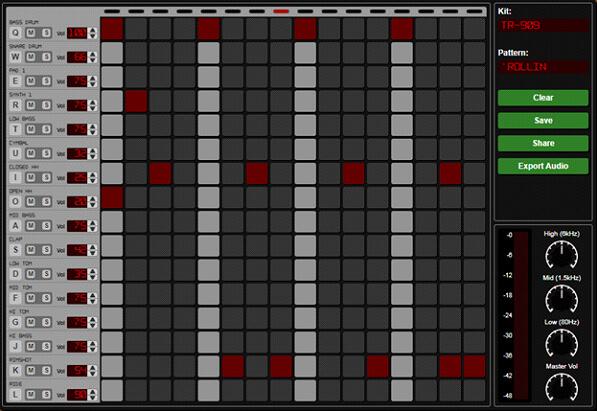Trigger the Mid Tom F key pad
This screenshot has height=411, width=597.
tap(15, 297)
